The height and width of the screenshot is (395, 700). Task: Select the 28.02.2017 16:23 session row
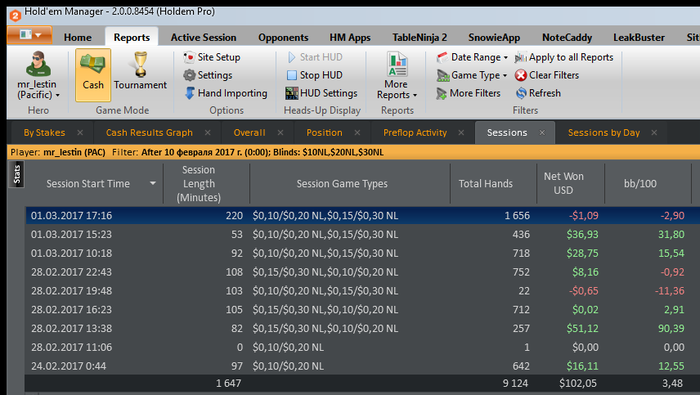pyautogui.click(x=362, y=309)
